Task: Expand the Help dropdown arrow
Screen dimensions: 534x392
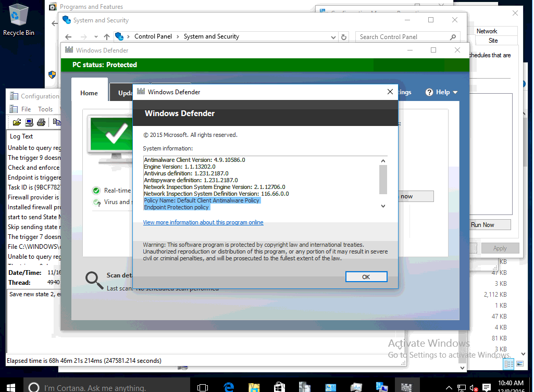Action: point(455,92)
